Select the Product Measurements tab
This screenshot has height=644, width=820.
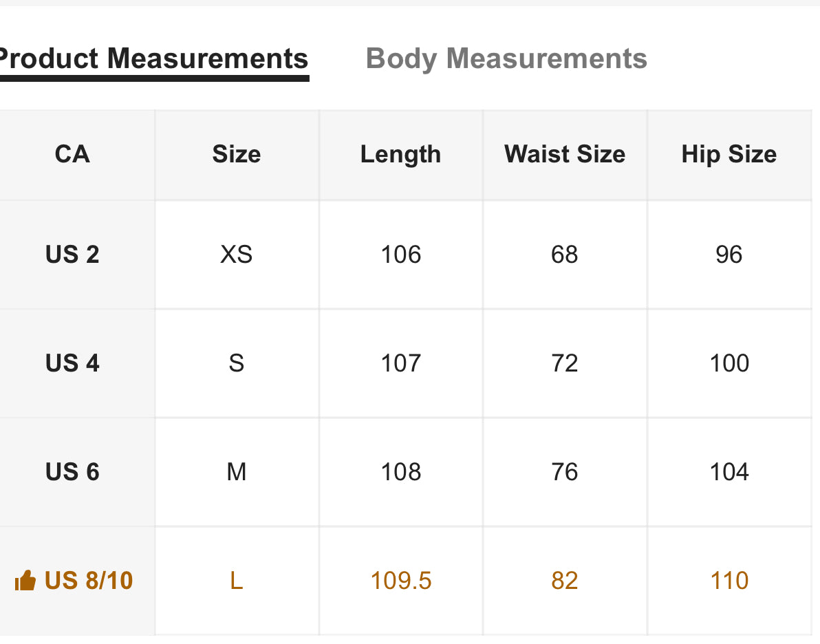[153, 59]
